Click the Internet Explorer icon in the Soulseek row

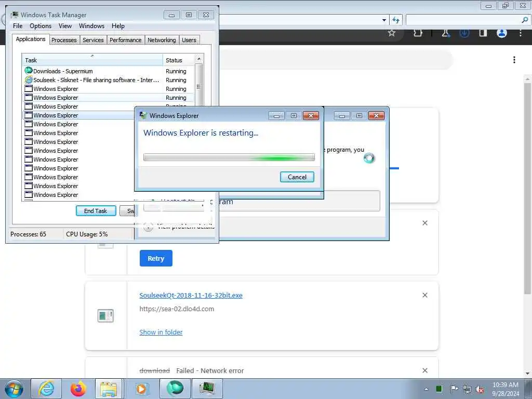coord(29,79)
